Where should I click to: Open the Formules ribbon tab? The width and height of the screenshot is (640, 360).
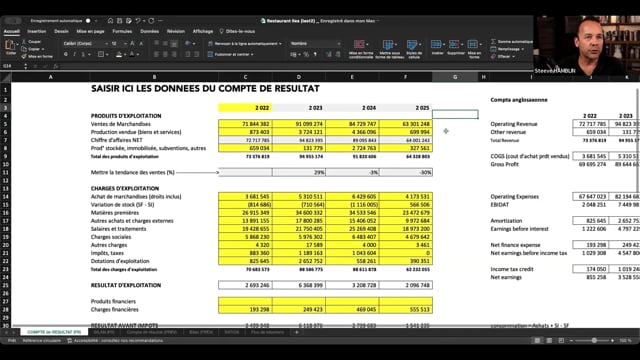(122, 31)
